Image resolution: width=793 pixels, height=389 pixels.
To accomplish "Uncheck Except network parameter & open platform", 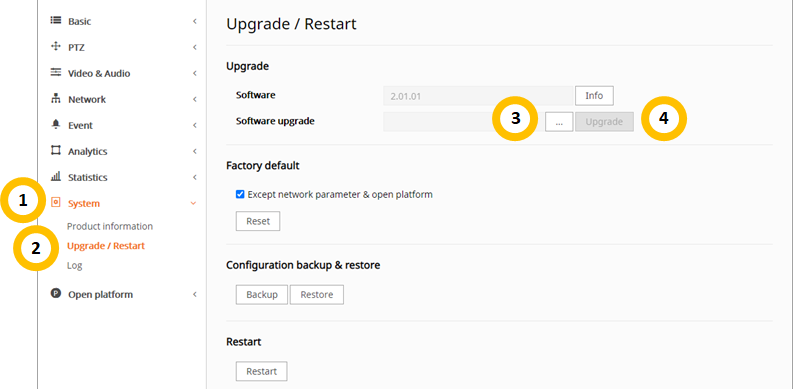I will coord(240,194).
